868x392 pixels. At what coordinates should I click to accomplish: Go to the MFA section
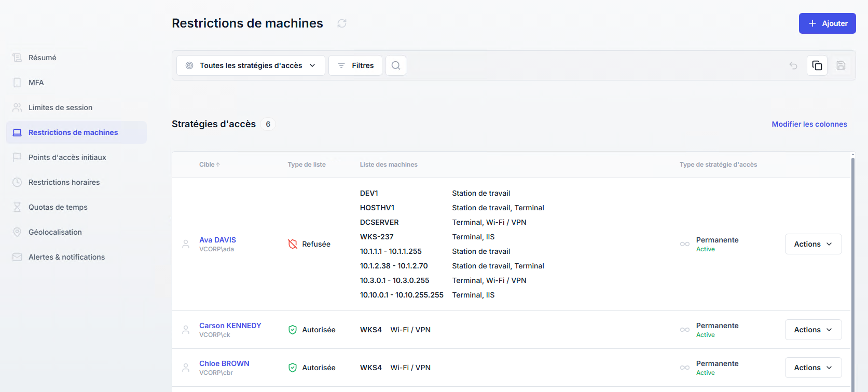(36, 83)
